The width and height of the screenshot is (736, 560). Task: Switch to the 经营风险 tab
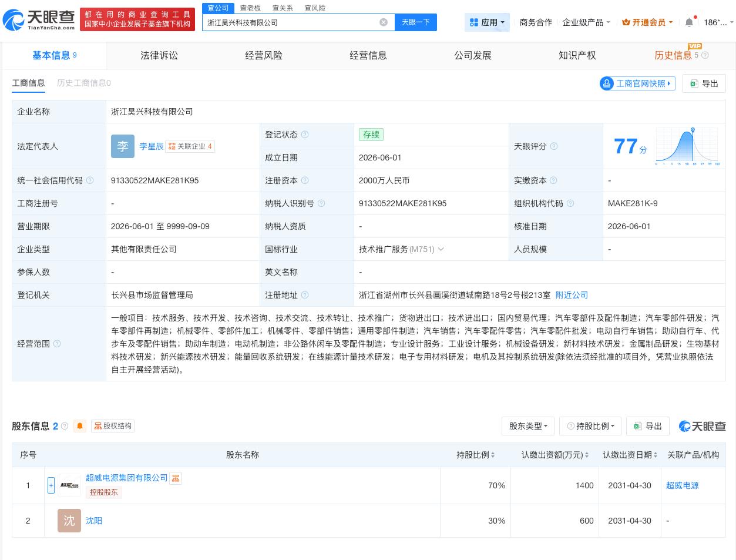tap(264, 55)
